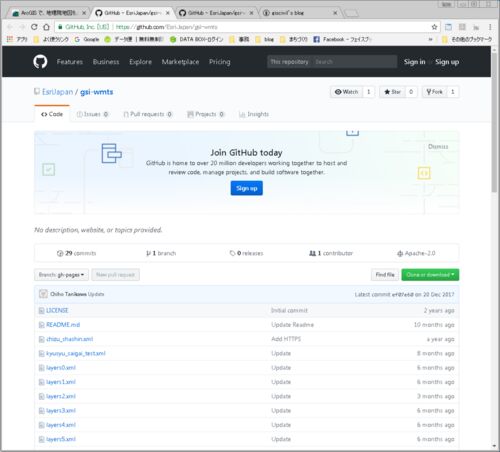Viewport: 500px width, 452px height.
Task: Open Chrome menu three-dots icon
Action: tap(490, 27)
